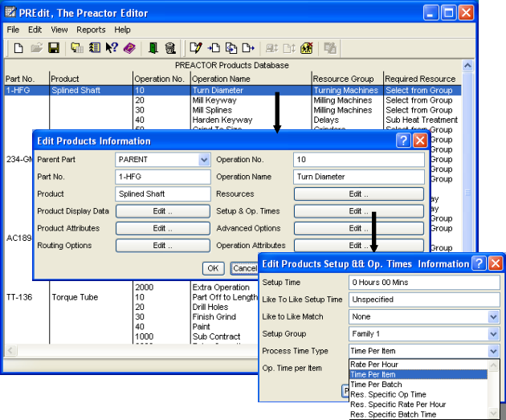Click the greyed last toolbar icon
Screen dimensions: 506x420
tap(330, 48)
